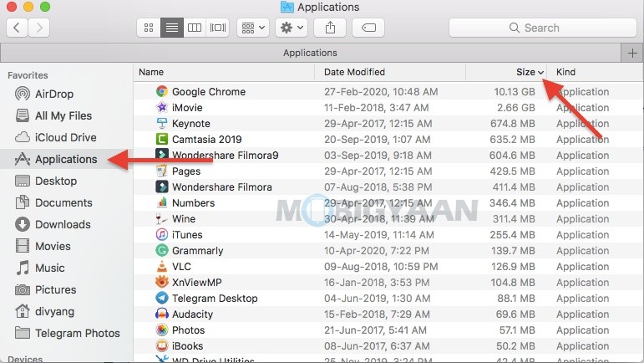Click the 126.9 MB size value
The image size is (644, 363).
coord(514,267)
